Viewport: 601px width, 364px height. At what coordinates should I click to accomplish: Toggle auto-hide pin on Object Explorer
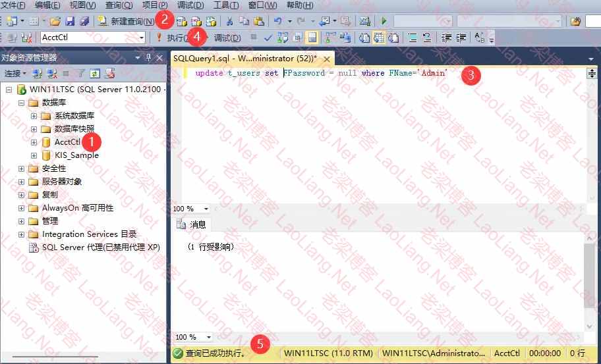[149, 58]
